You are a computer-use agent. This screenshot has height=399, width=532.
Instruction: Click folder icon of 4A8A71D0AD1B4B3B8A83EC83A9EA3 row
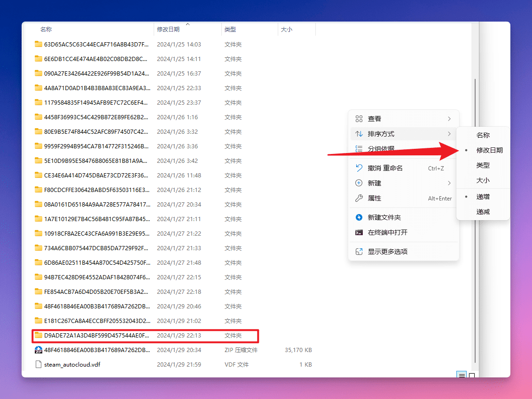39,88
